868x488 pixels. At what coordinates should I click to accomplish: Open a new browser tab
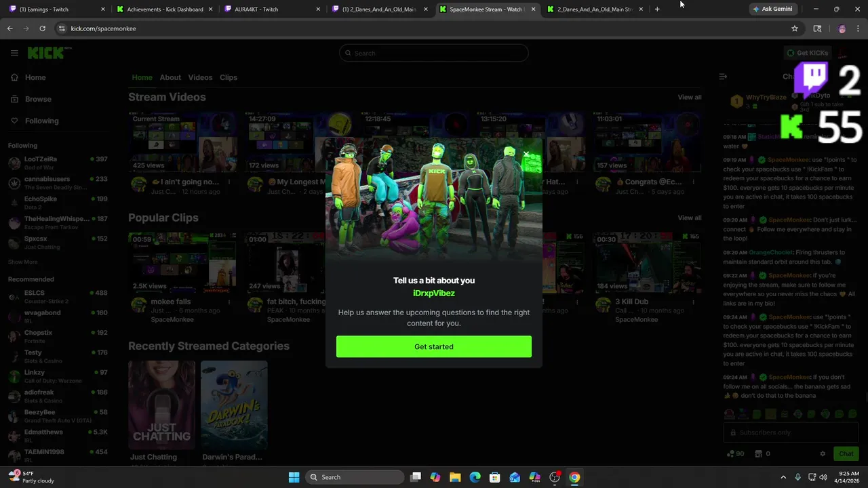pos(656,9)
